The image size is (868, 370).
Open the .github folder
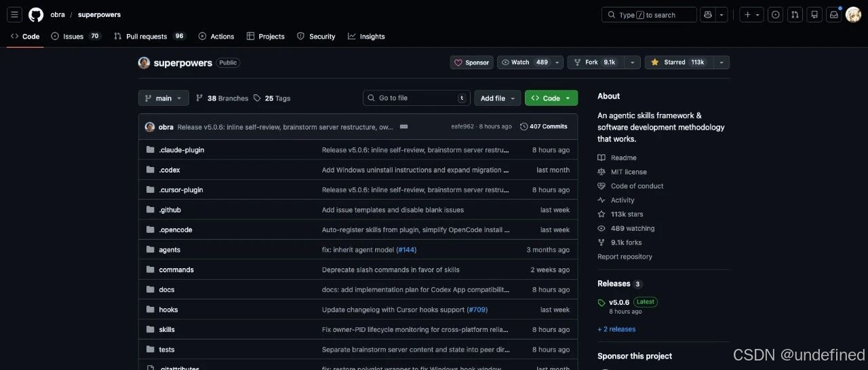coord(170,210)
